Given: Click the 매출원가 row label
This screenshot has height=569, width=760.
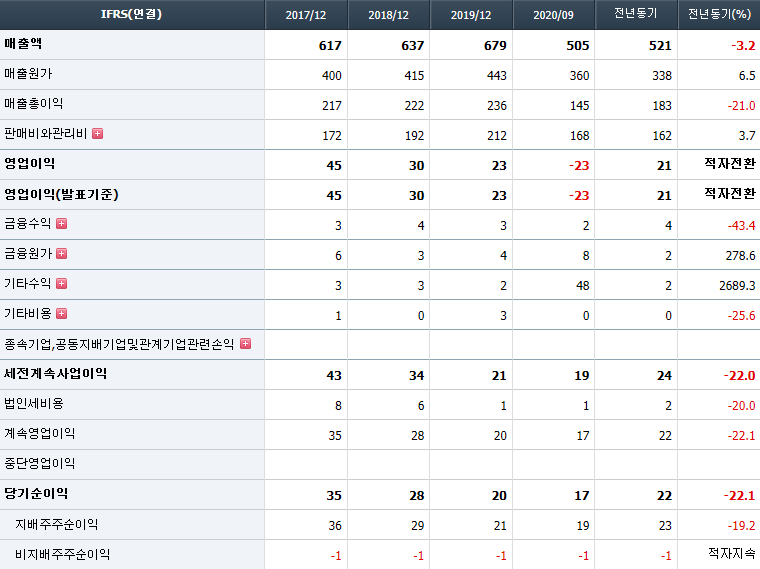Looking at the screenshot, I should (x=28, y=74).
